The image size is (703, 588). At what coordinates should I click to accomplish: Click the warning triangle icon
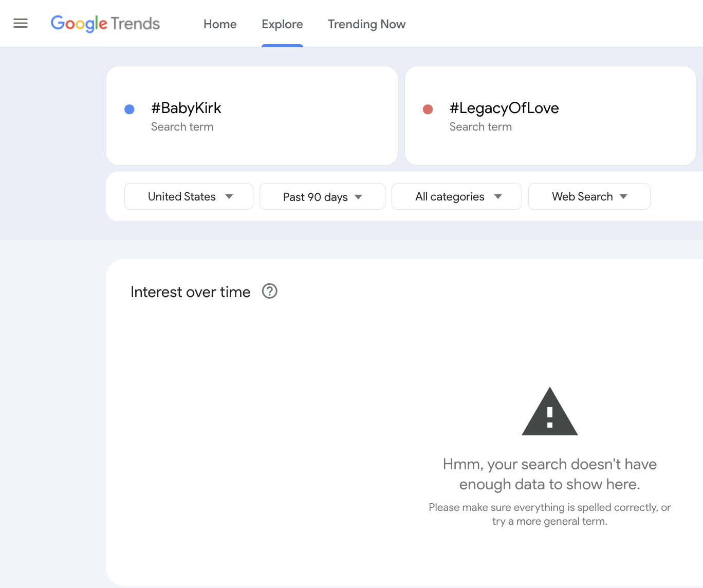[549, 412]
